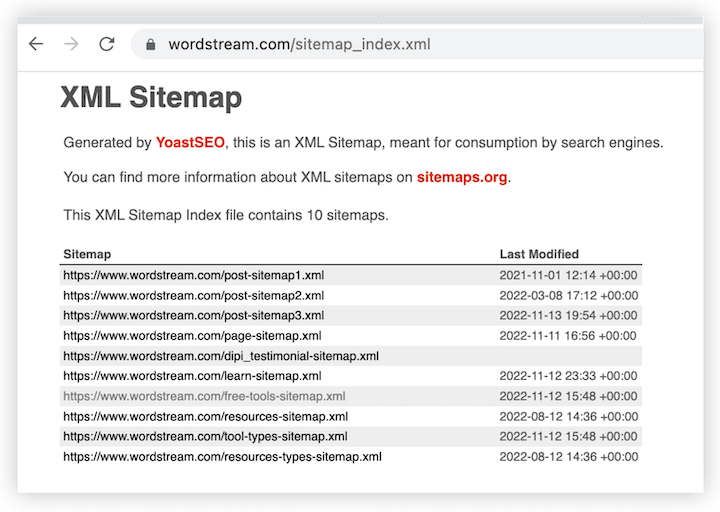This screenshot has height=512, width=720.
Task: Open the free-tools-sitemap.xml link
Action: pyautogui.click(x=204, y=396)
